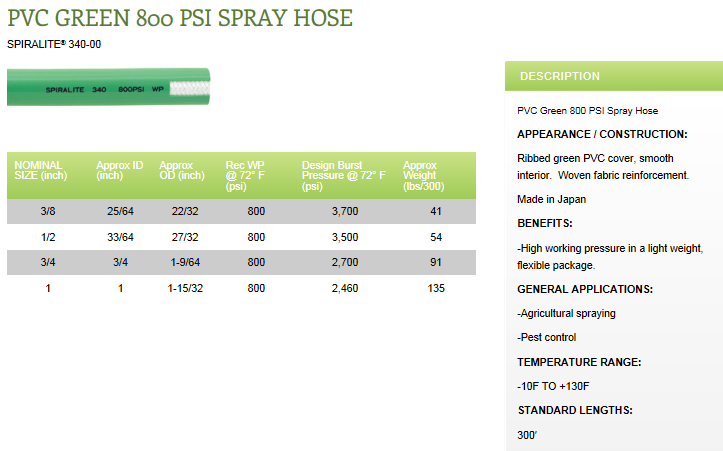Click the -Agricultural spraying text
Image resolution: width=723 pixels, height=451 pixels.
pos(566,314)
